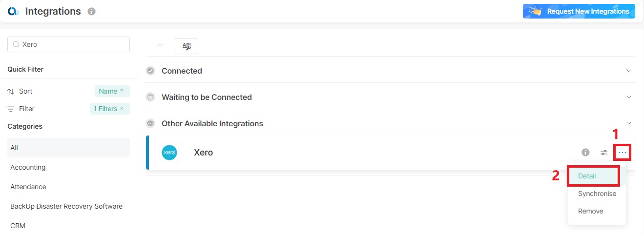Click the Xero logo thumbnail
This screenshot has width=644, height=233.
point(169,153)
